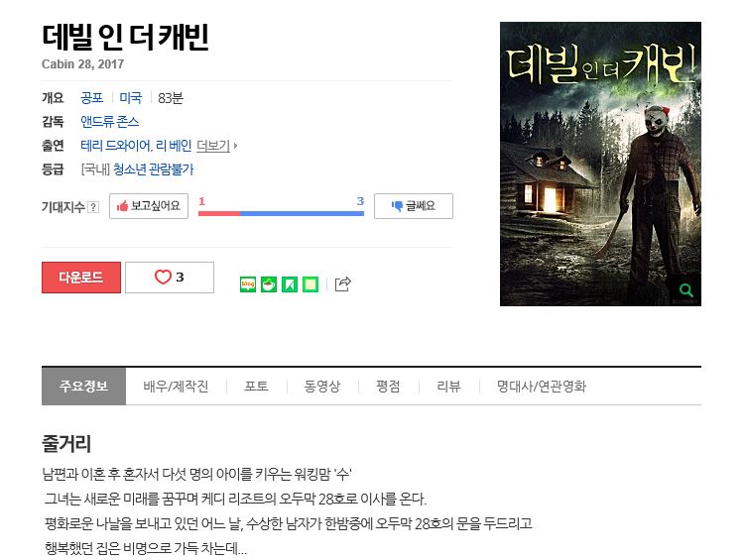This screenshot has width=746, height=560.
Task: Open director 앤드류 존스 link
Action: coord(109,122)
